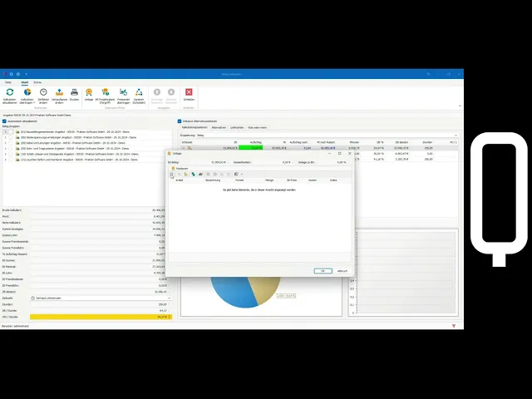
Task: Select the Was wäre wenn tab
Action: pyautogui.click(x=257, y=127)
